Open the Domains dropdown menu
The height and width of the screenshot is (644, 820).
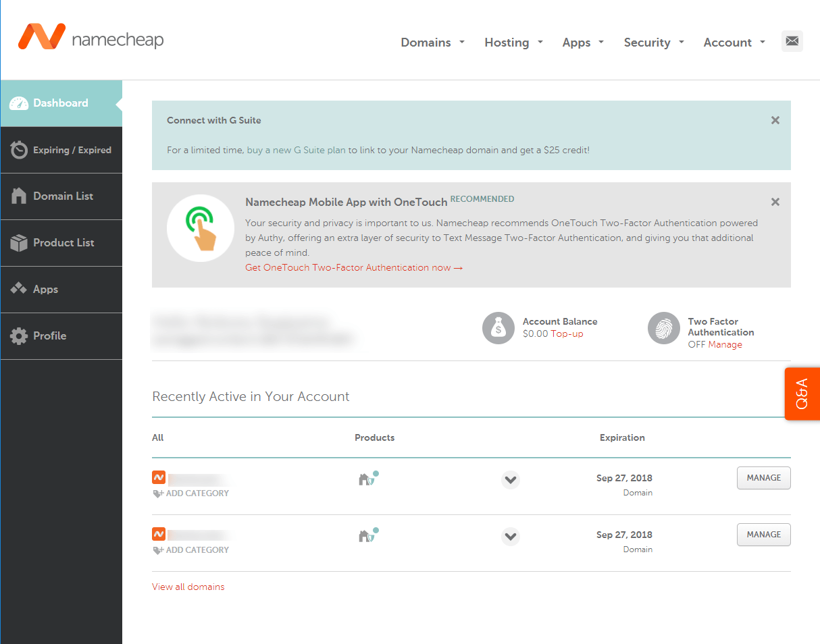pyautogui.click(x=432, y=43)
